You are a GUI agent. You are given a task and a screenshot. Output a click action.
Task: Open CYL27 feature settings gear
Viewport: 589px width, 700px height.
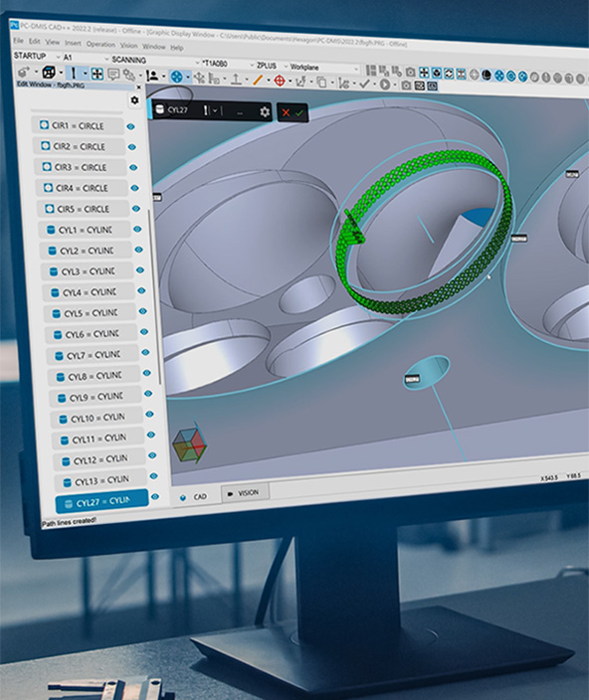[265, 111]
